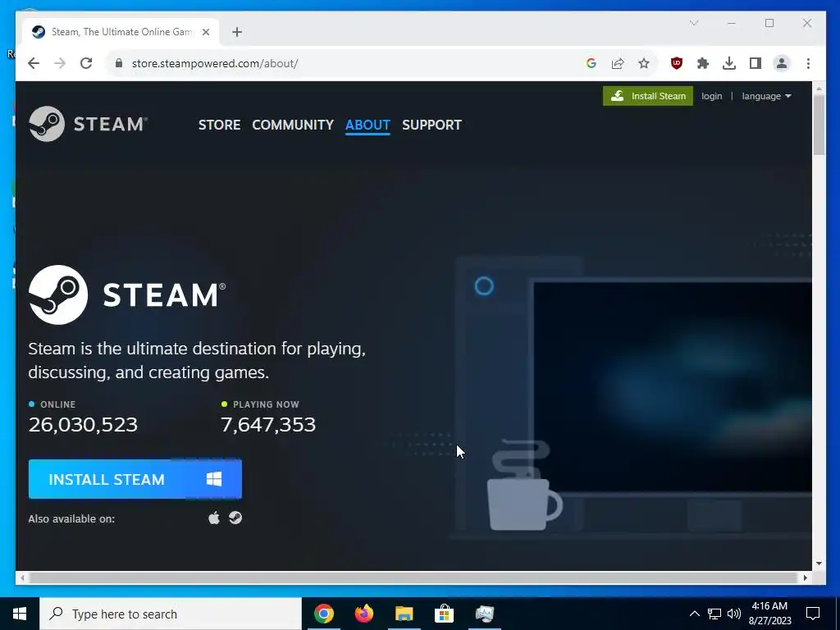Click the vertical scrollbar thumb
The height and width of the screenshot is (630, 840).
[x=819, y=125]
